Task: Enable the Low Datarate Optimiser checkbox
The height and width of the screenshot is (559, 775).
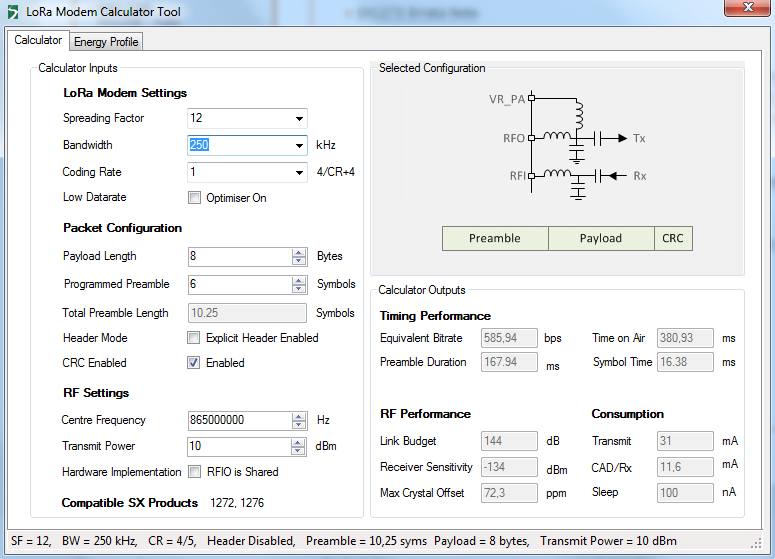Action: pyautogui.click(x=195, y=198)
